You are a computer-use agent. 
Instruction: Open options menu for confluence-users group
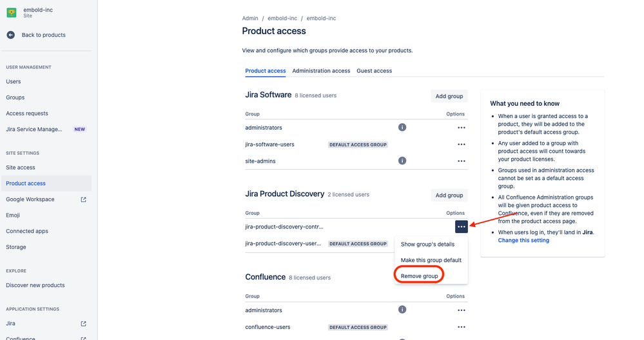(461, 327)
